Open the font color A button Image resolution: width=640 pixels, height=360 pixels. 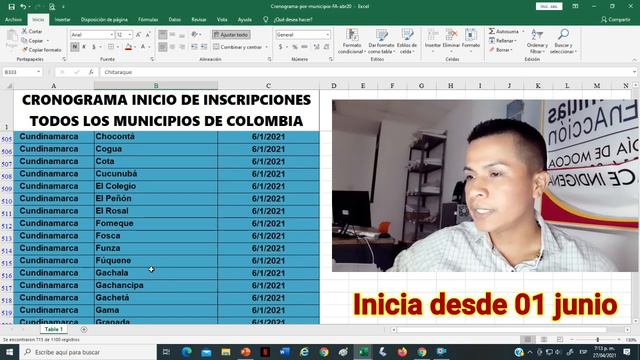coord(143,47)
